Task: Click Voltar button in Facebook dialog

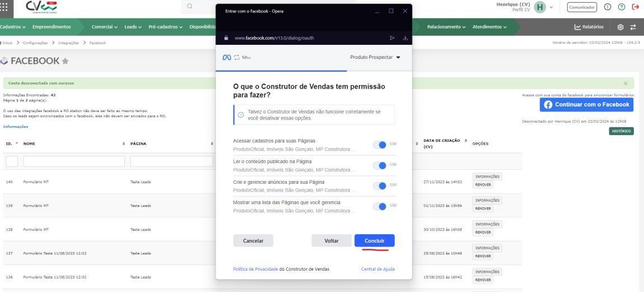Action: coord(331,240)
